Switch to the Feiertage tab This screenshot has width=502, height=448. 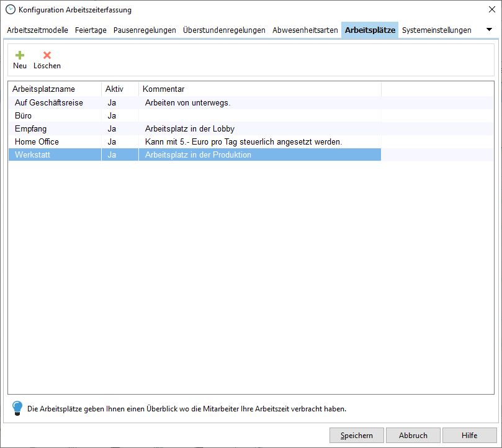pyautogui.click(x=91, y=29)
